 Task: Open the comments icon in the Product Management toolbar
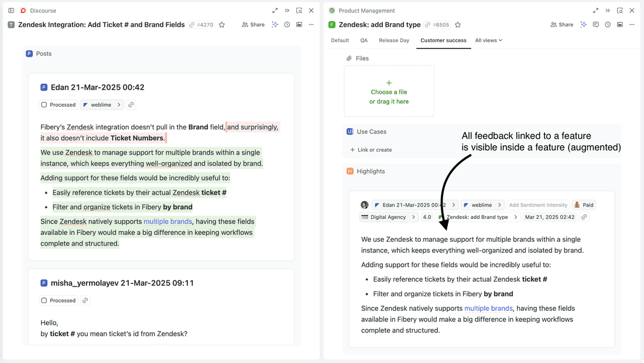coord(596,25)
